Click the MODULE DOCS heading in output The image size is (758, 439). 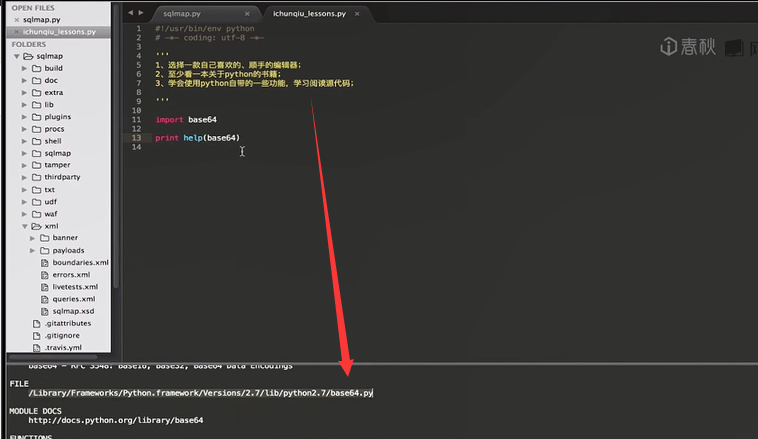(x=35, y=411)
